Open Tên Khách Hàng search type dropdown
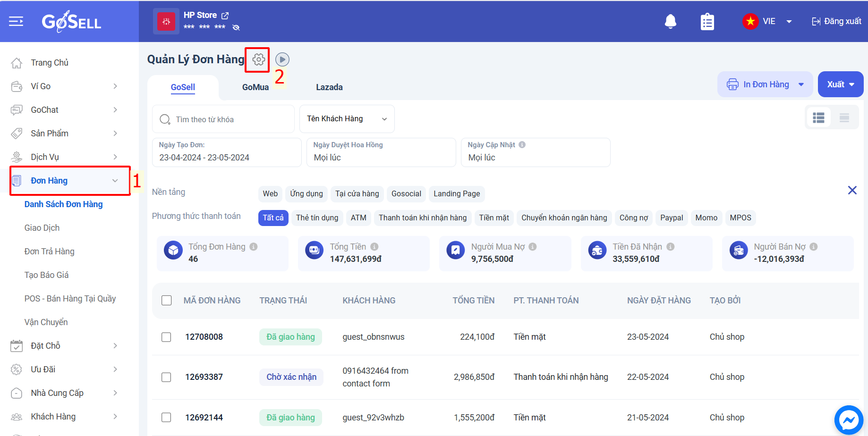This screenshot has height=436, width=868. point(347,119)
